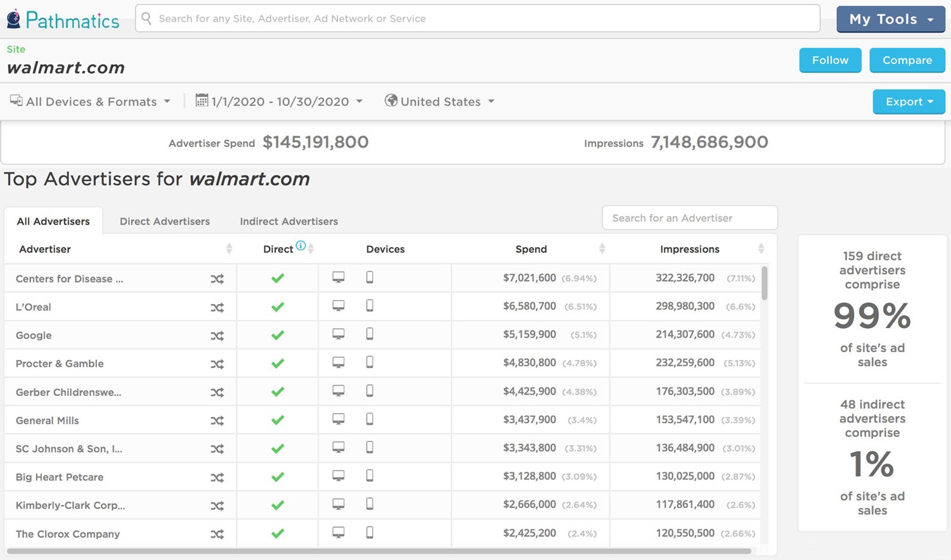The width and height of the screenshot is (951, 560).
Task: Click mobile device icon in Google row
Action: [370, 334]
